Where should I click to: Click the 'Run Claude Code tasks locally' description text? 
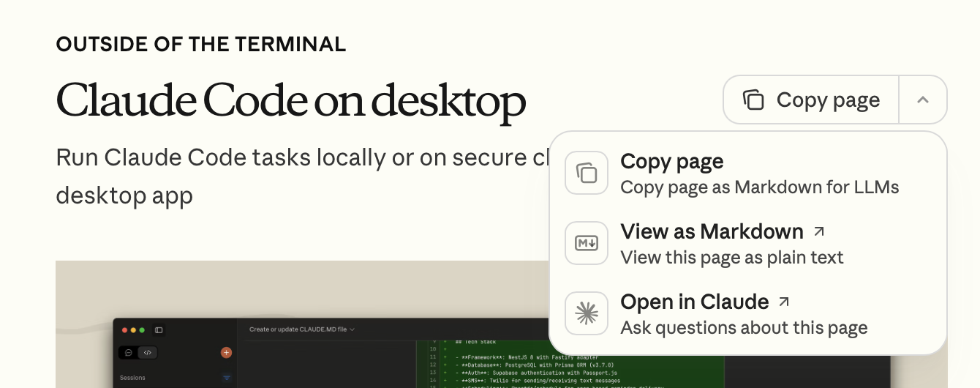point(302,176)
